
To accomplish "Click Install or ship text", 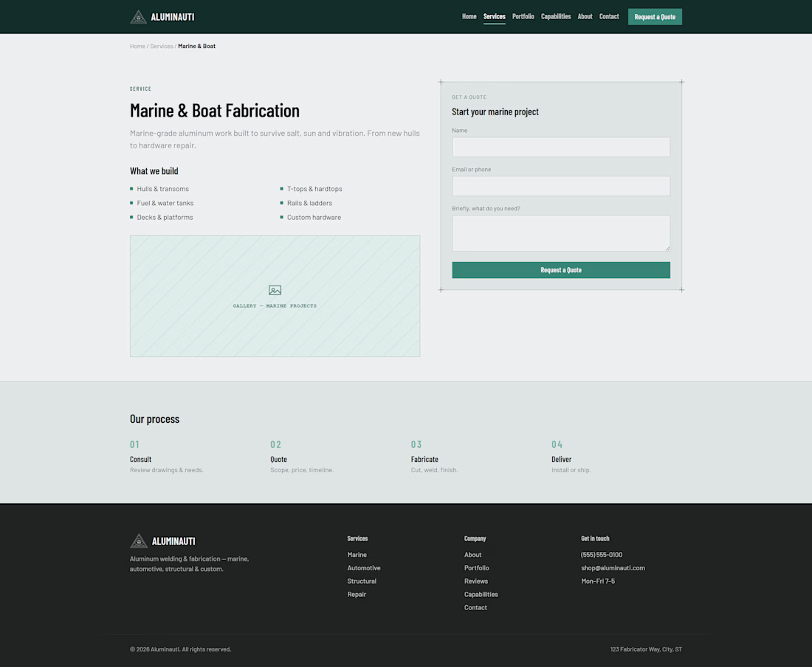I will click(x=571, y=470).
